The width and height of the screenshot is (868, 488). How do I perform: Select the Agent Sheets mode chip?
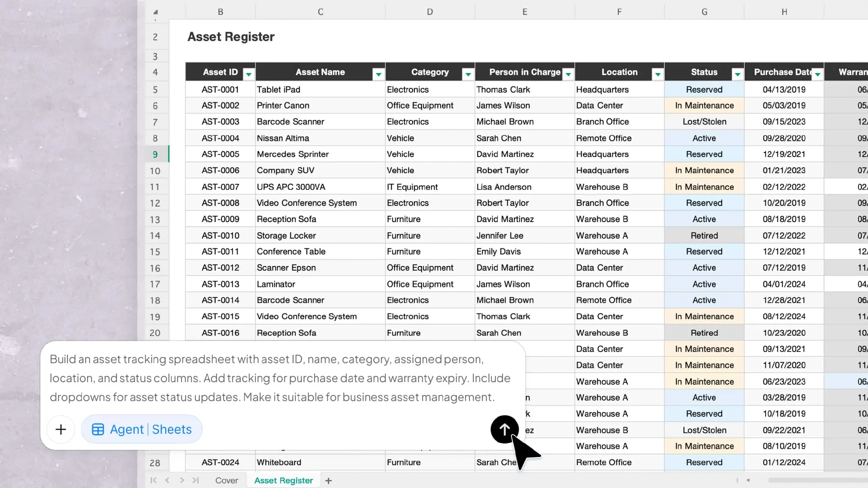click(x=142, y=429)
